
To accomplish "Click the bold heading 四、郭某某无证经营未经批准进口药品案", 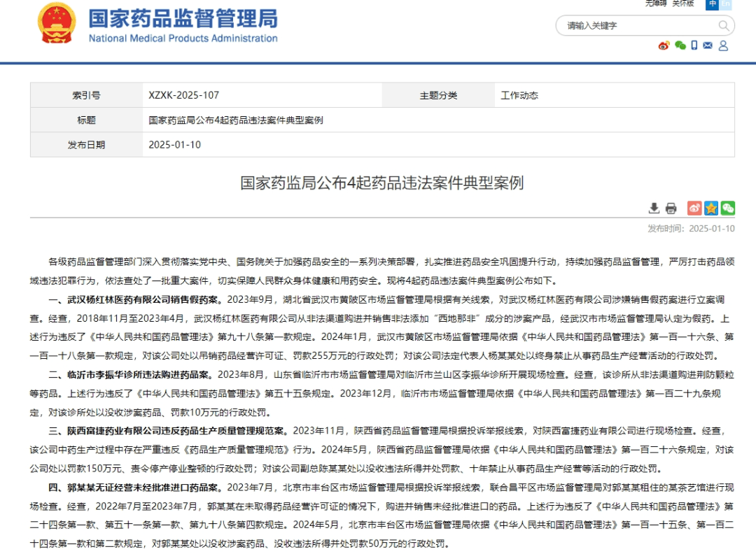I will [x=136, y=488].
